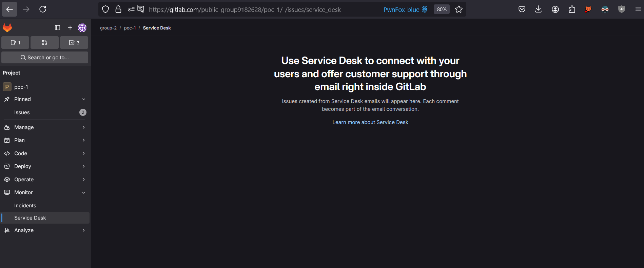Viewport: 644px width, 268px height.
Task: Click the GitLab fox logo
Action: point(7,28)
